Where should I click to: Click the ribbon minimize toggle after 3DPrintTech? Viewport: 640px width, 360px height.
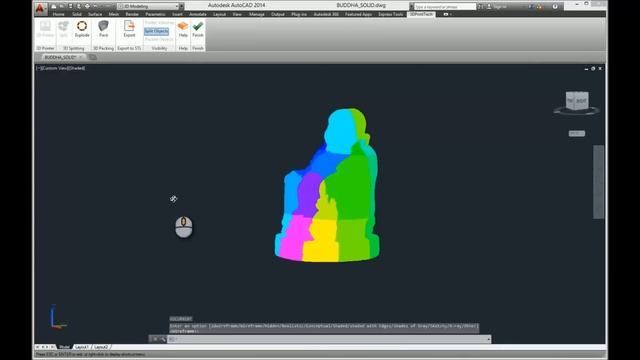tap(447, 14)
